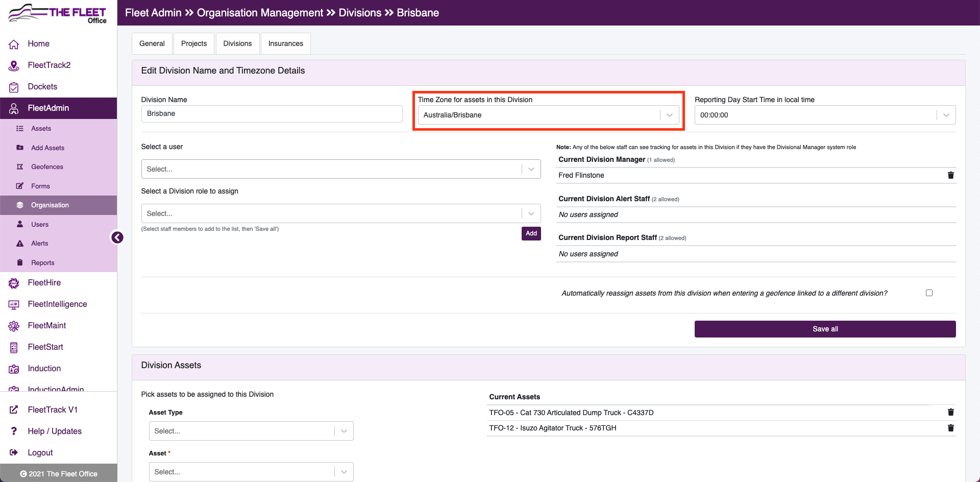Click the Add button
980x482 pixels.
click(531, 233)
